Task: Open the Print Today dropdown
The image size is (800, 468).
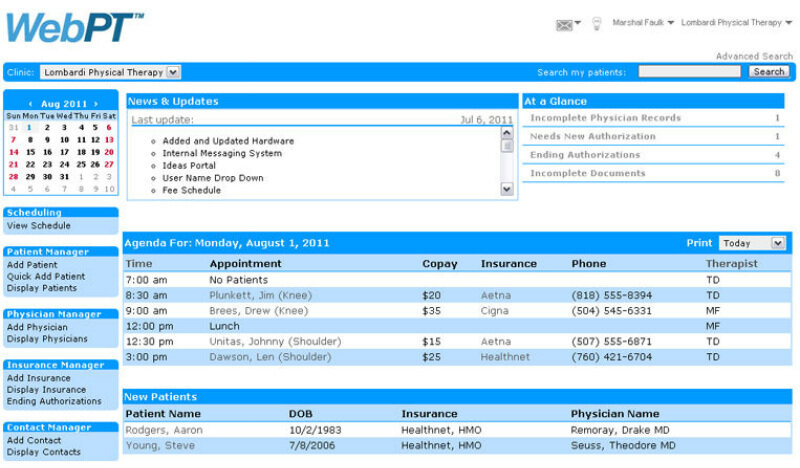Action: [751, 243]
